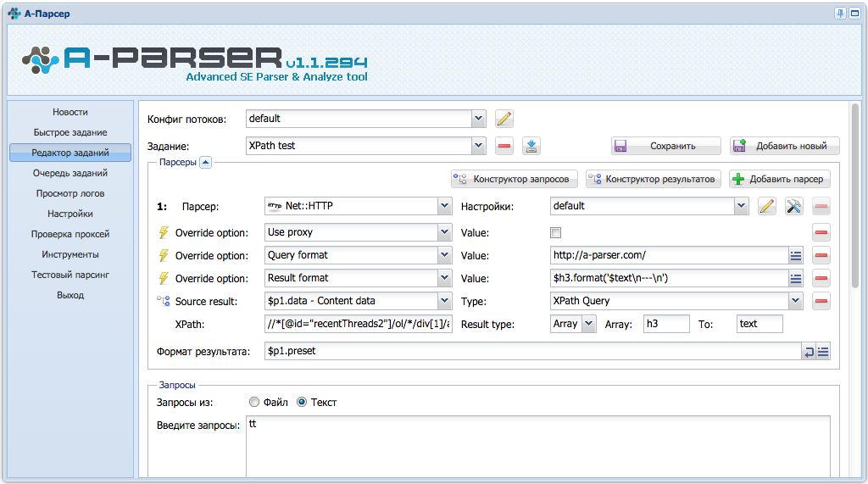Viewport: 868px width, 484px height.
Task: Click the pin icon in the title bar
Action: pos(840,14)
